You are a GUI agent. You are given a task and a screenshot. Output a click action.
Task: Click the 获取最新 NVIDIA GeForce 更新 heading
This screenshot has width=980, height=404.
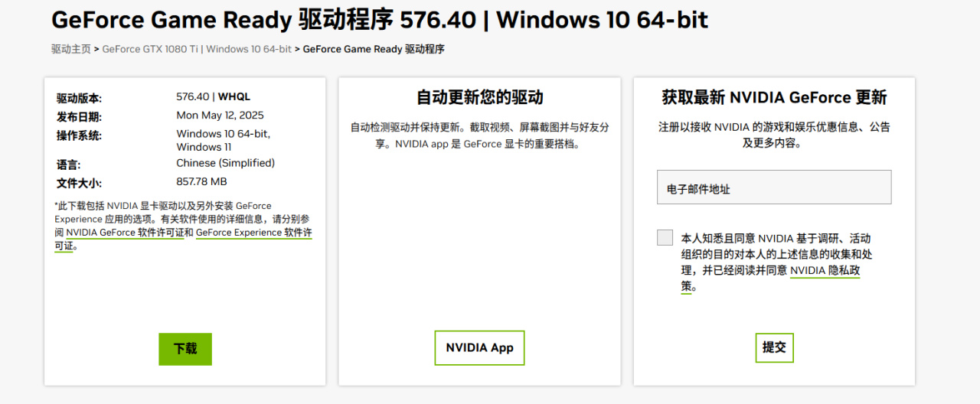tap(774, 97)
